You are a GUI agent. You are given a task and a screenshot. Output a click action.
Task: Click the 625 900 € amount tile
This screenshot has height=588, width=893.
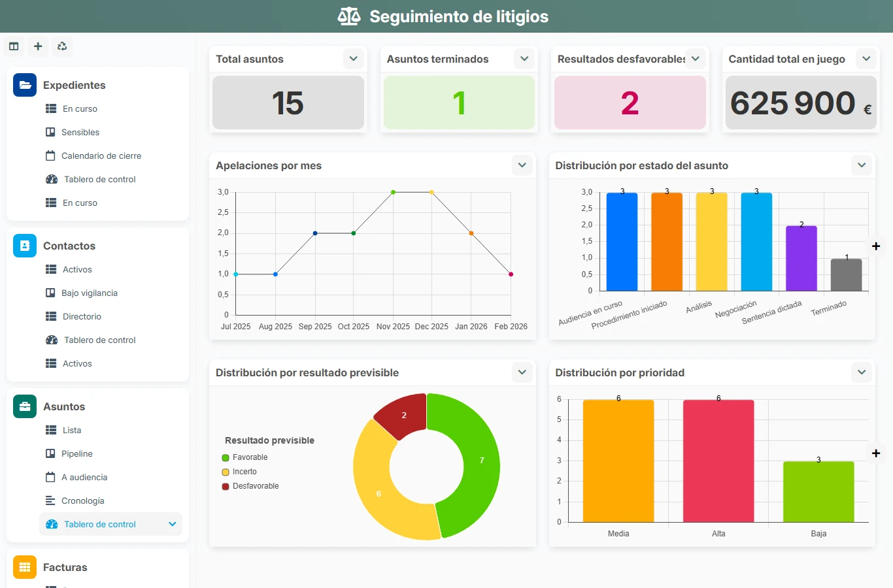[801, 103]
